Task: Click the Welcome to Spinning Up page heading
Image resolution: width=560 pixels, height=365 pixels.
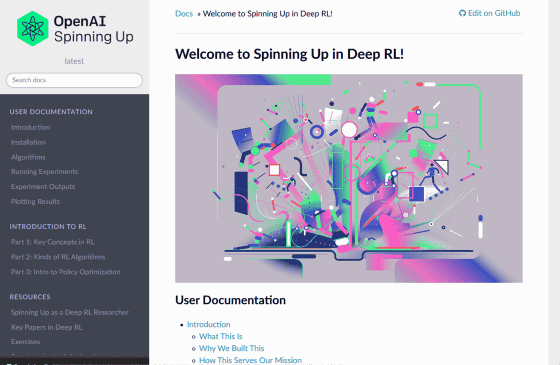Action: tap(289, 54)
